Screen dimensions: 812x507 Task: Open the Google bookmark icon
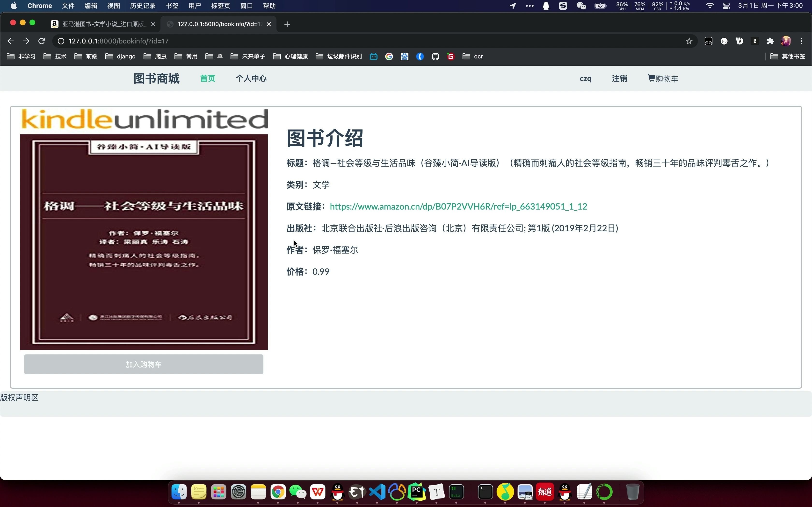tap(389, 56)
